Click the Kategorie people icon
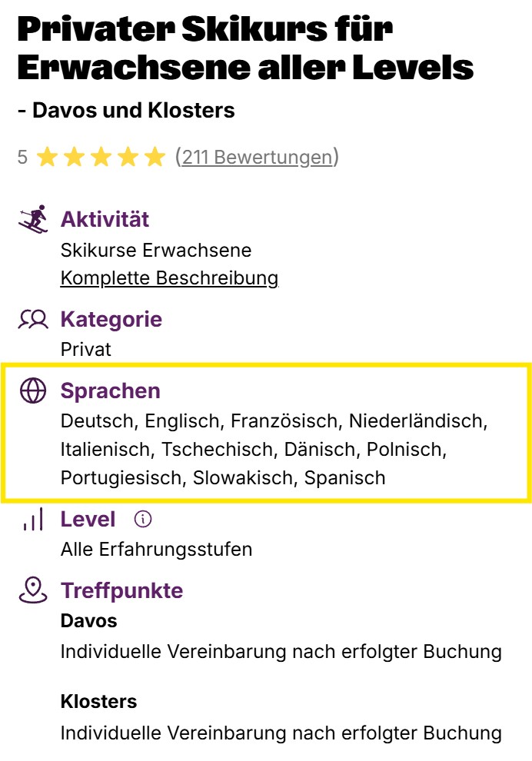This screenshot has width=532, height=761. [33, 319]
